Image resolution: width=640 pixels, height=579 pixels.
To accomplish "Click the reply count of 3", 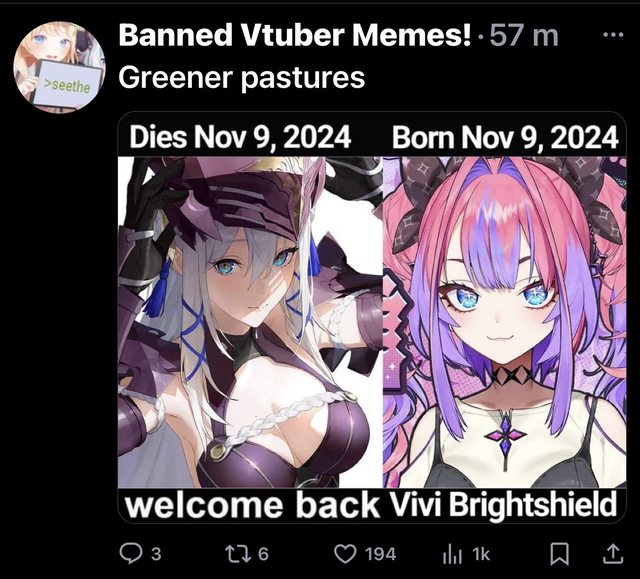I will click(156, 554).
